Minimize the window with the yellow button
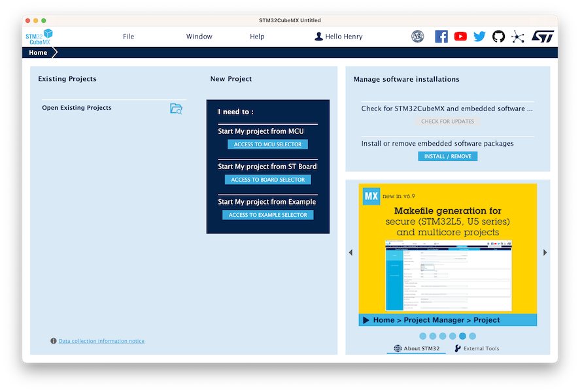The image size is (580, 392). tap(35, 21)
